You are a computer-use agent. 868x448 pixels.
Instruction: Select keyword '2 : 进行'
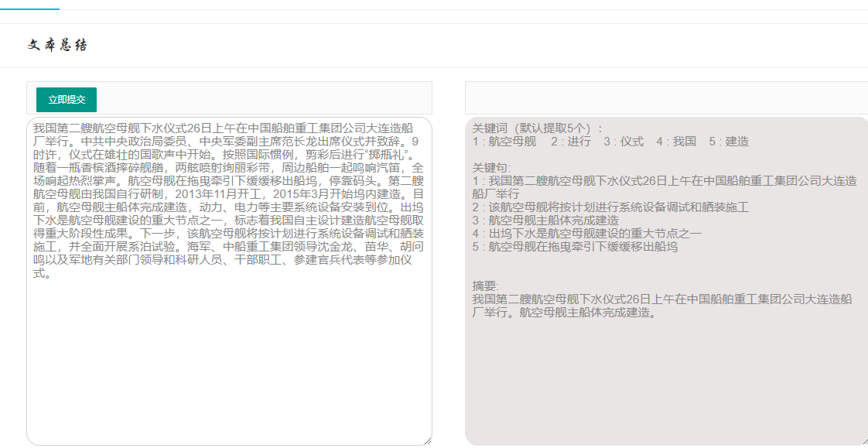(571, 142)
